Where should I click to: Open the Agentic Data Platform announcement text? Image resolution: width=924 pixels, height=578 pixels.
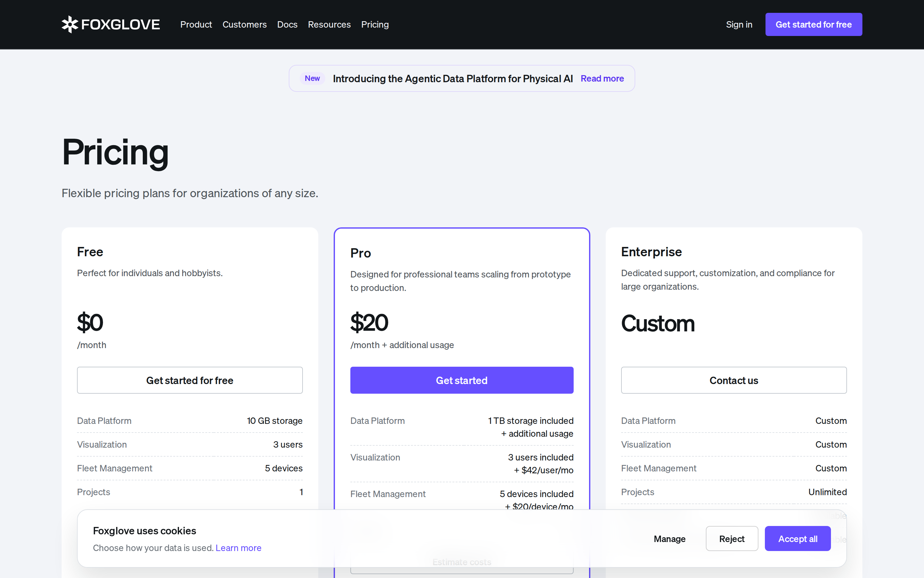click(452, 78)
